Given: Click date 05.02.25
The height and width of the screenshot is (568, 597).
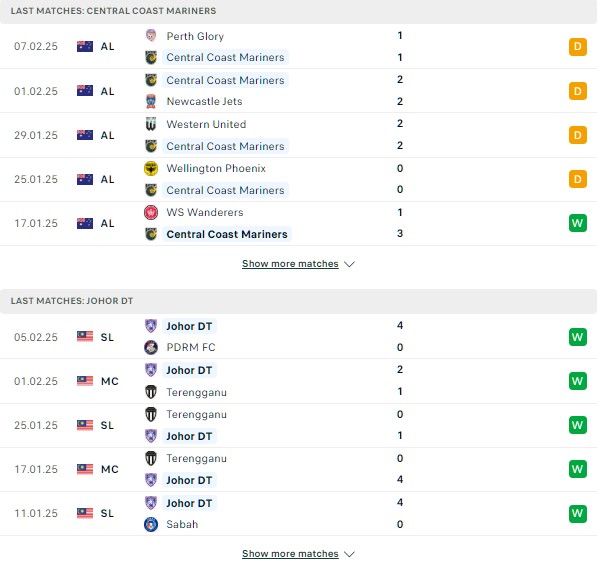Looking at the screenshot, I should pos(36,337).
